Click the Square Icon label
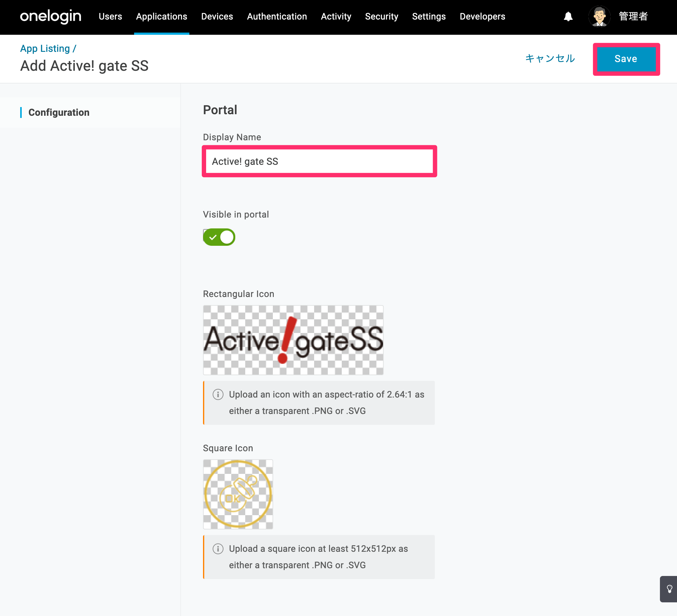The image size is (677, 616). tap(228, 448)
